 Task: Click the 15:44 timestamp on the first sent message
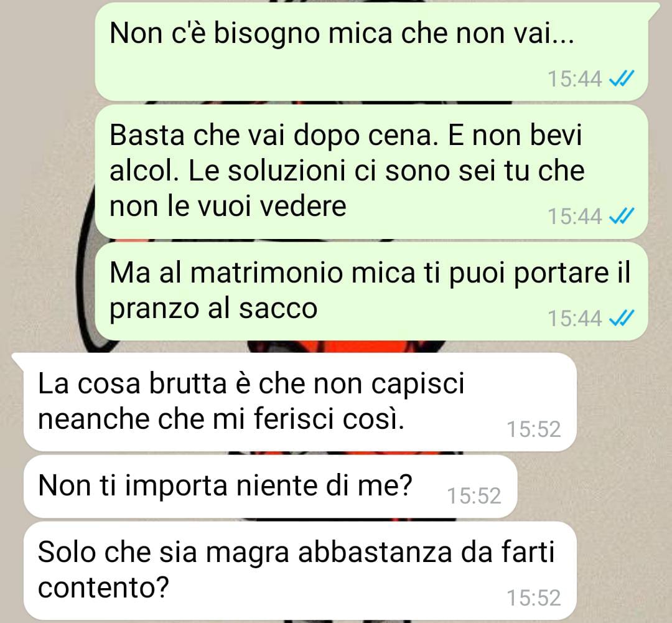pyautogui.click(x=575, y=79)
